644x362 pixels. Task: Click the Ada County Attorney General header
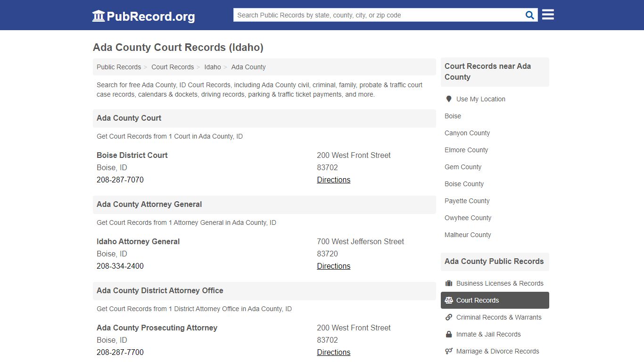264,205
